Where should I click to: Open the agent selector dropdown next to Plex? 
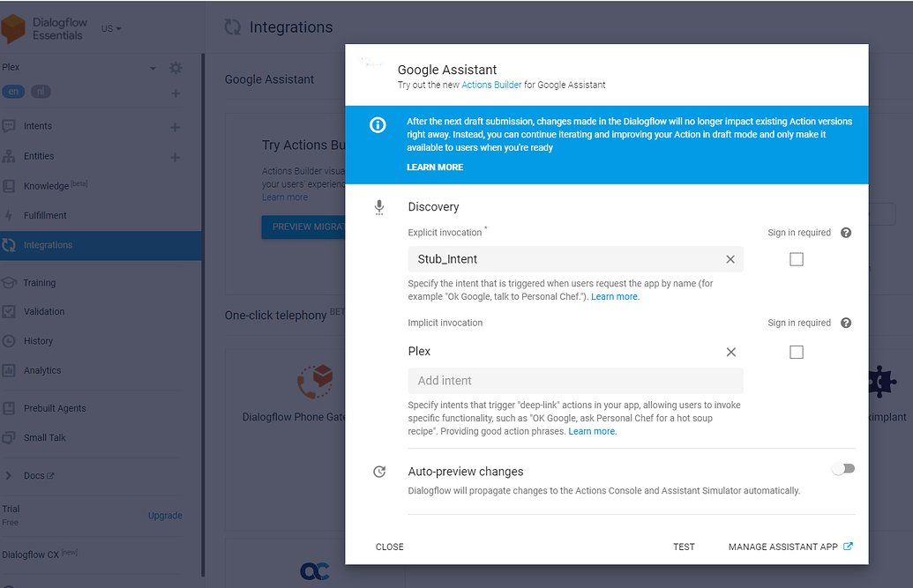tap(151, 67)
